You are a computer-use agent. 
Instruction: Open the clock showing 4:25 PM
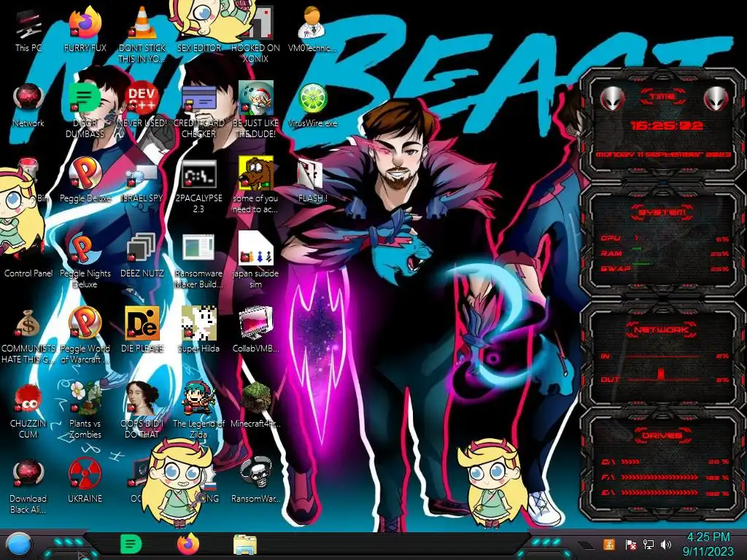coord(708,544)
